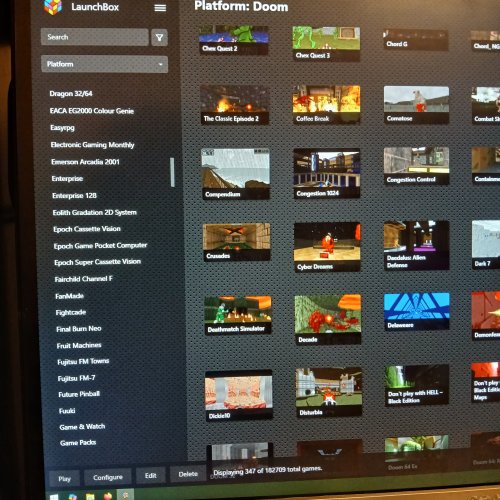Open the LaunchBox hamburger menu
Screen dimensions: 500x500
coord(160,8)
